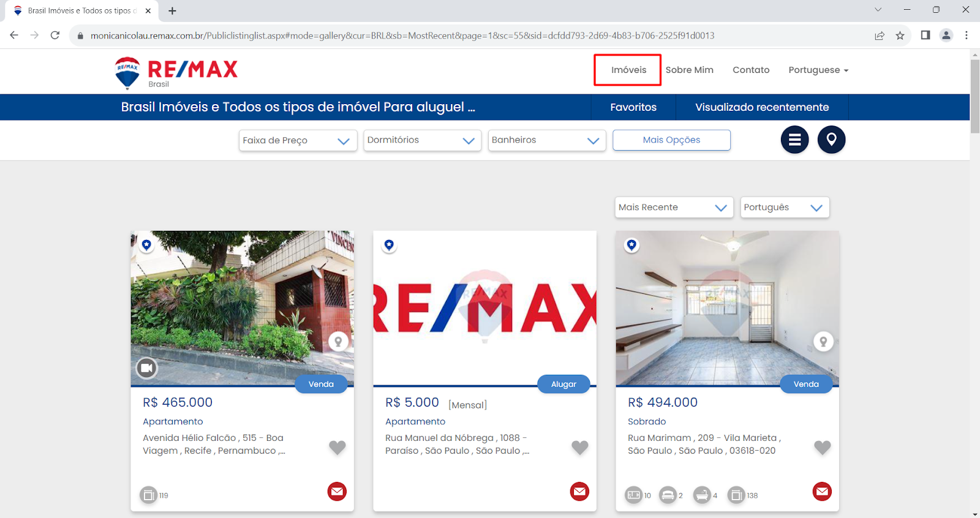The image size is (980, 518).
Task: Open Imóveis menu item
Action: click(628, 70)
